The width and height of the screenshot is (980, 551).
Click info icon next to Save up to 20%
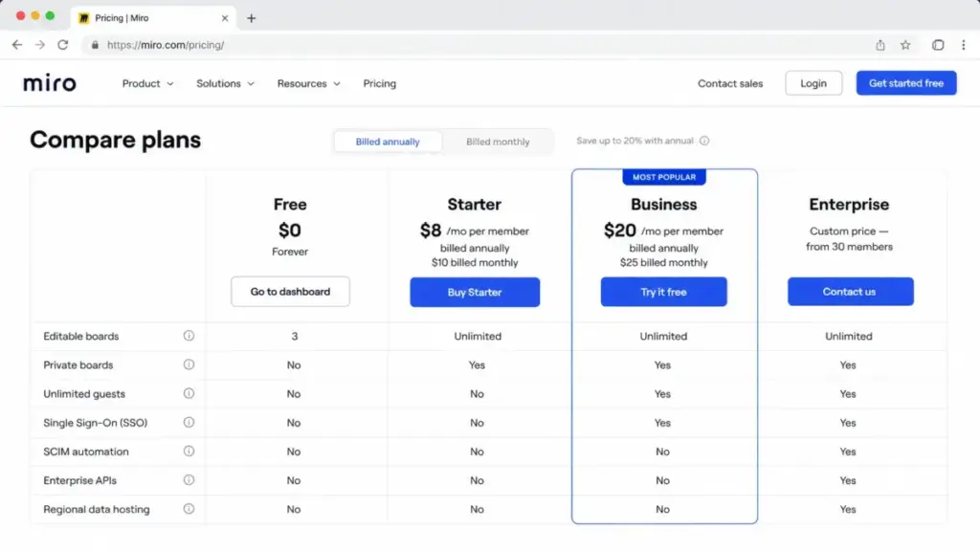704,141
